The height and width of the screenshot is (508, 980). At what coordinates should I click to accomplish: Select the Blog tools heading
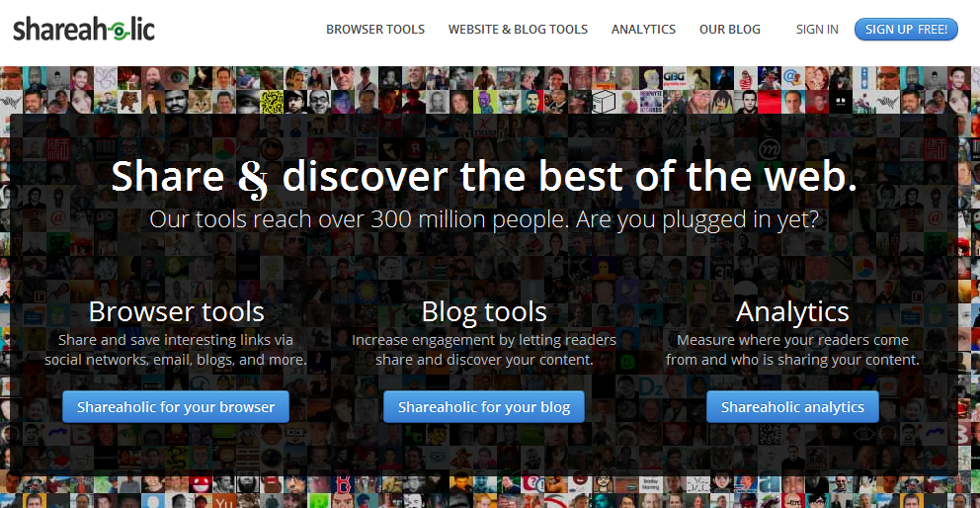(484, 311)
